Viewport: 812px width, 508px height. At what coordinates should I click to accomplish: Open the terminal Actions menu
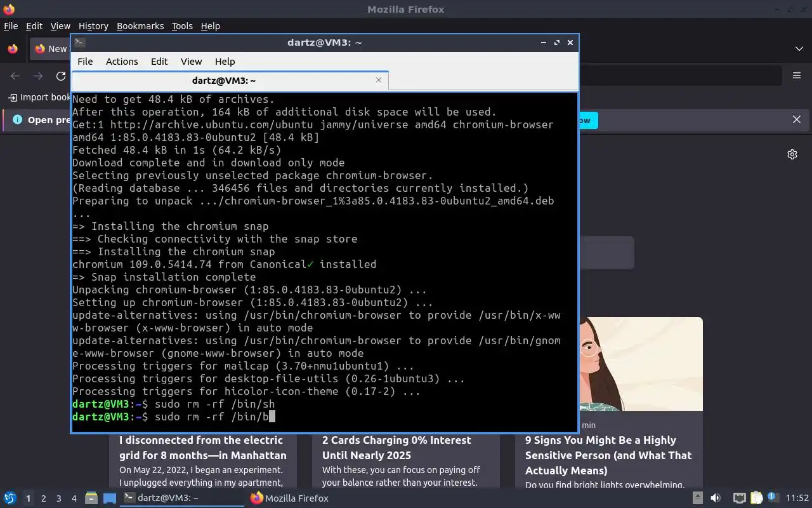pos(122,62)
